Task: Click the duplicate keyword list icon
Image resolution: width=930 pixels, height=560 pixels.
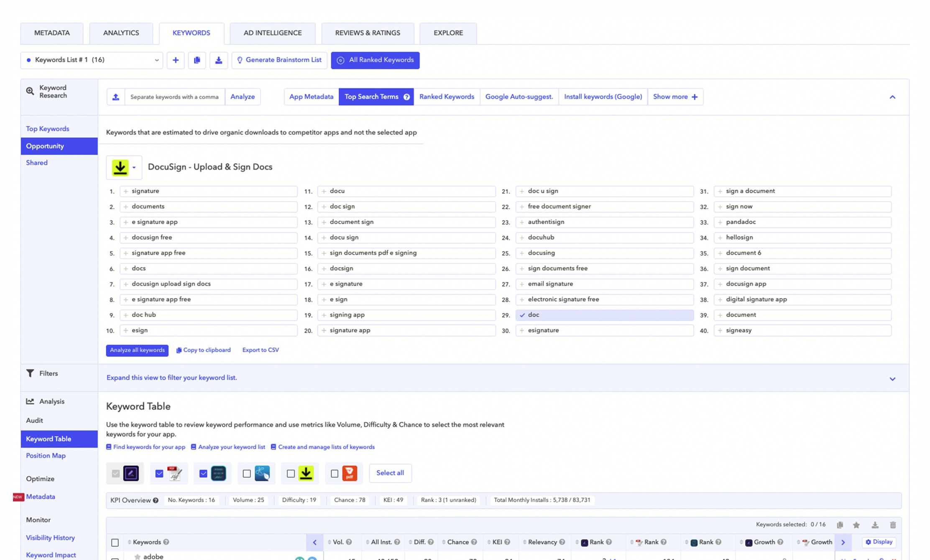Action: 197,60
